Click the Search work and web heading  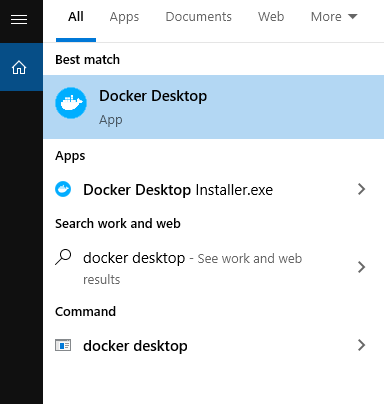pyautogui.click(x=118, y=223)
